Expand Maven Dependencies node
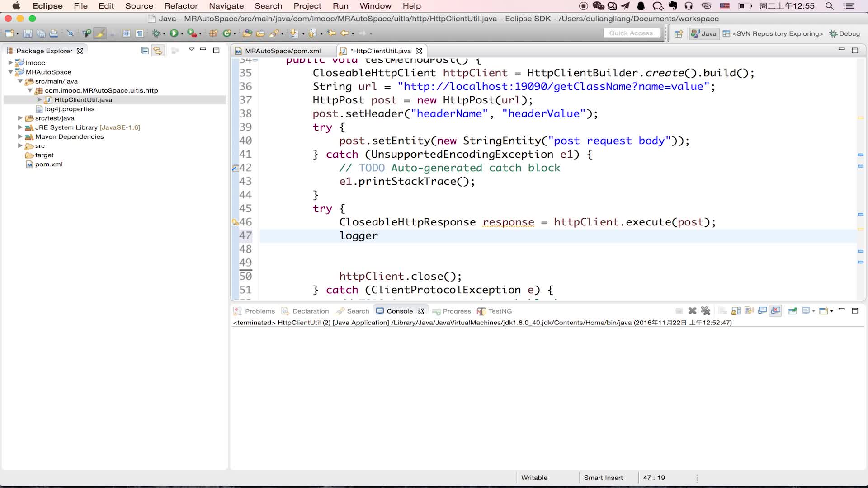The height and width of the screenshot is (488, 868). tap(20, 136)
